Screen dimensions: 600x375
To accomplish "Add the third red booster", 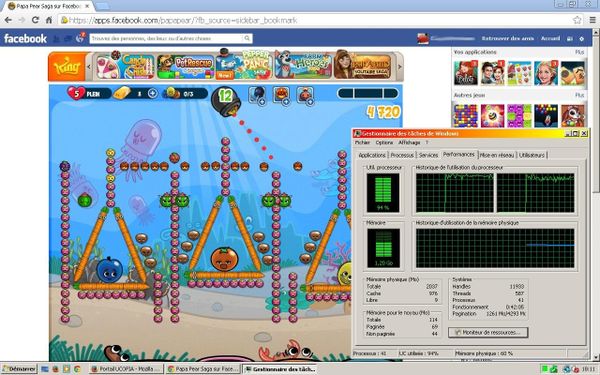I will 305,95.
